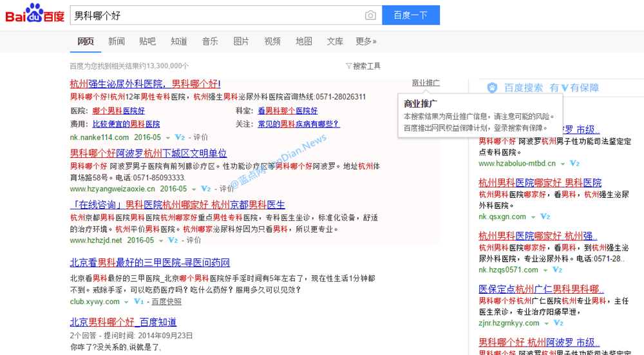Open the 百度快照 cached link
The height and width of the screenshot is (355, 644).
166,302
